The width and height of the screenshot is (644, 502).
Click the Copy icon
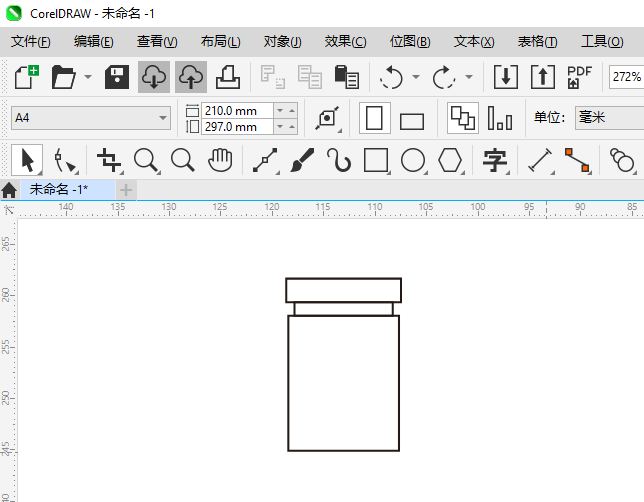pos(310,77)
